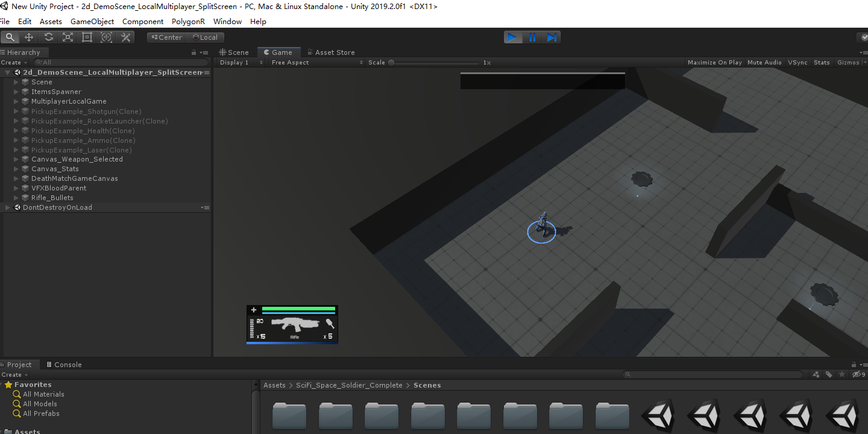Switch to the Game tab
The height and width of the screenshot is (434, 868).
coord(278,52)
